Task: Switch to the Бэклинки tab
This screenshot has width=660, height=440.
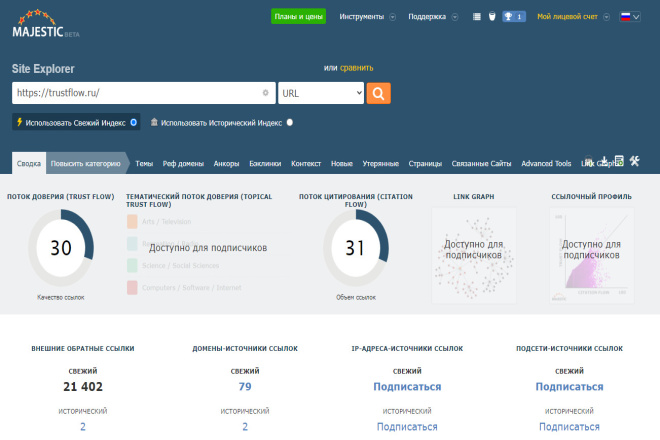Action: pos(265,163)
